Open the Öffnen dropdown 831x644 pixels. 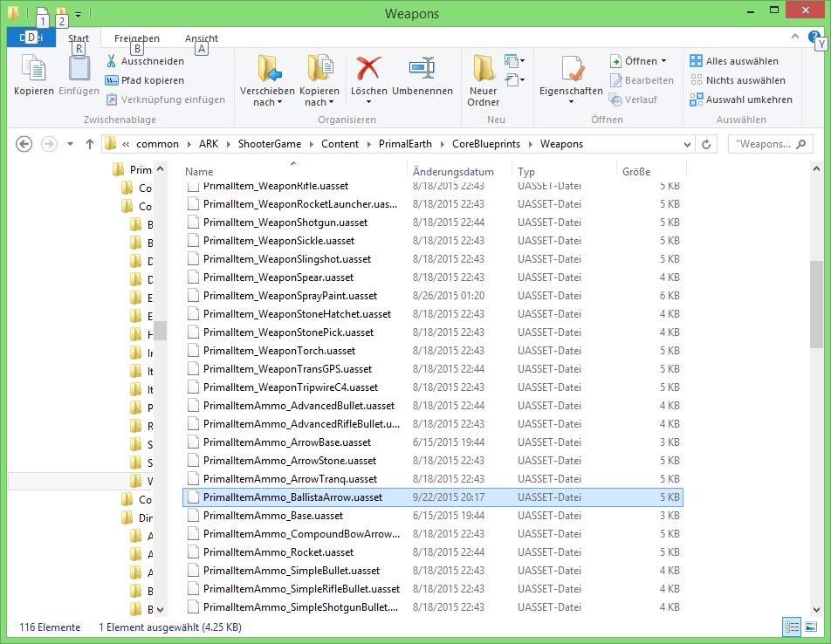[x=663, y=61]
